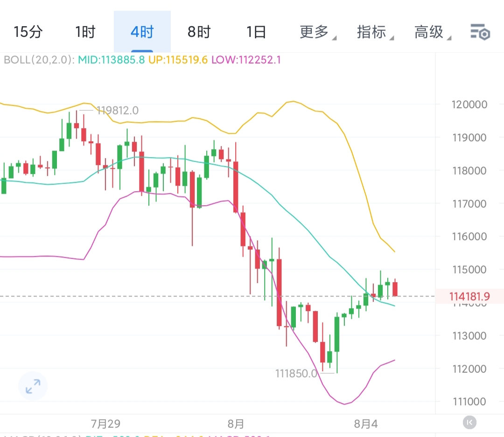This screenshot has width=504, height=437.
Task: Select the 119812.0 high price marker
Action: (x=117, y=111)
